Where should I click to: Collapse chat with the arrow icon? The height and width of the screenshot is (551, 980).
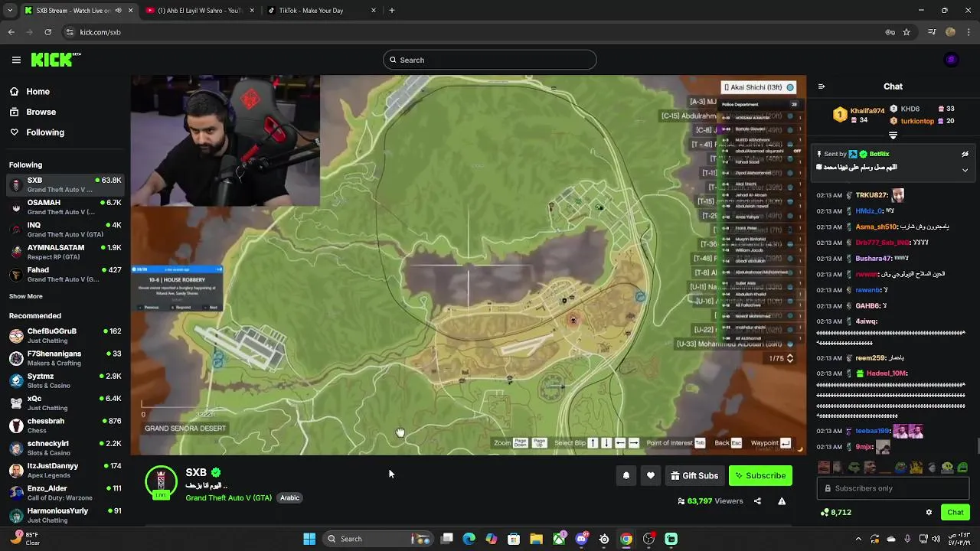(822, 86)
